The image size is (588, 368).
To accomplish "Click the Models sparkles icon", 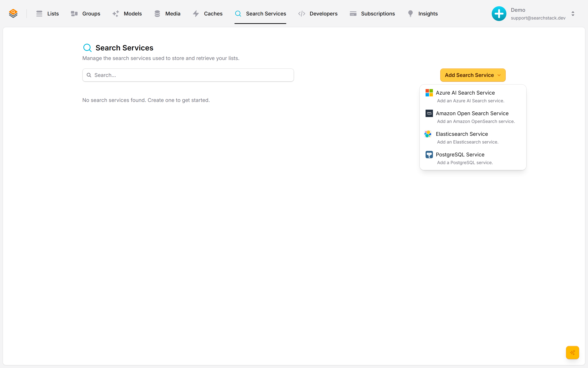I will tap(116, 14).
